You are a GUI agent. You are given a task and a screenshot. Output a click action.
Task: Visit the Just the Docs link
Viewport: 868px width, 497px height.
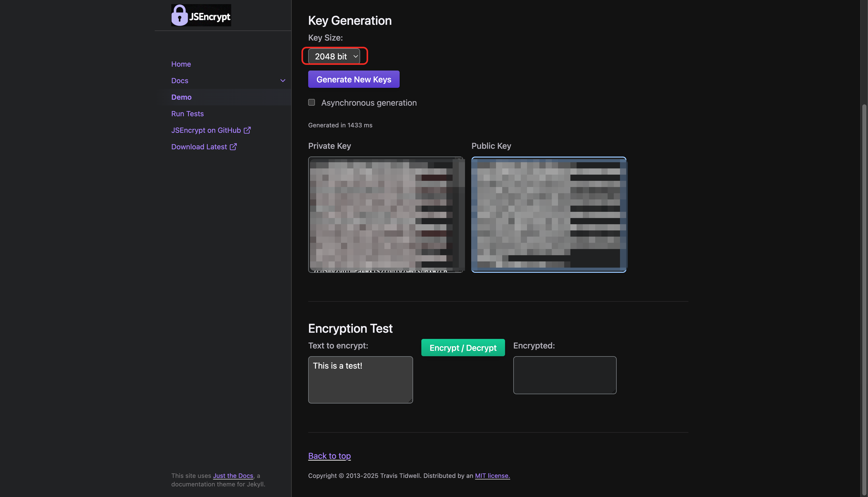point(233,476)
